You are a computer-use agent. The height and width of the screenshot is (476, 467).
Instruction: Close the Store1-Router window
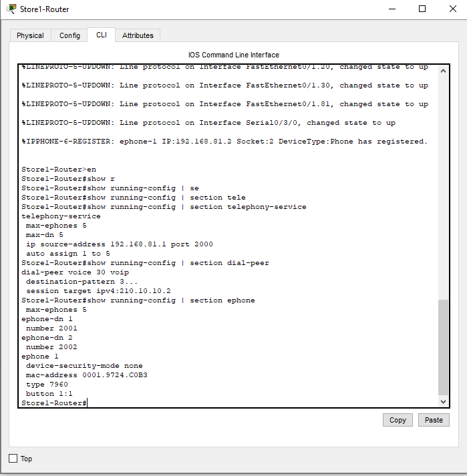[452, 9]
